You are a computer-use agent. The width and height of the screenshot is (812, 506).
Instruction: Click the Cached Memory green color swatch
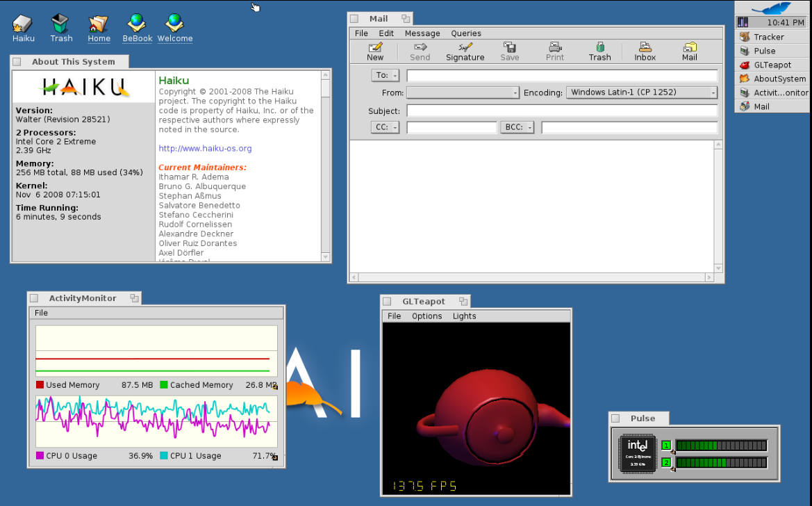coord(164,384)
